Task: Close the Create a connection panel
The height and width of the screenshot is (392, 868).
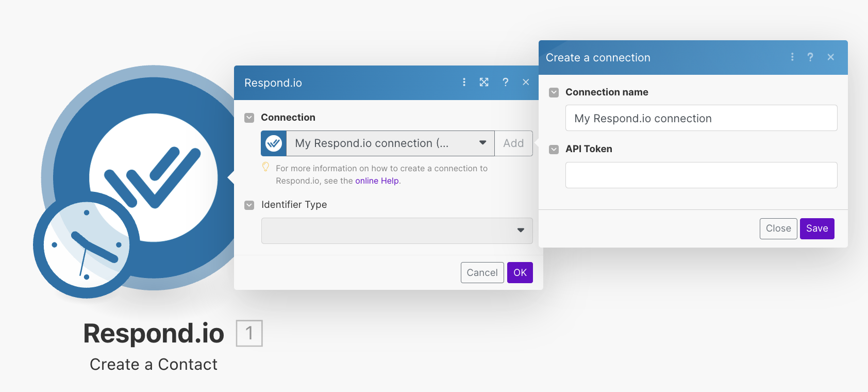Action: (830, 57)
